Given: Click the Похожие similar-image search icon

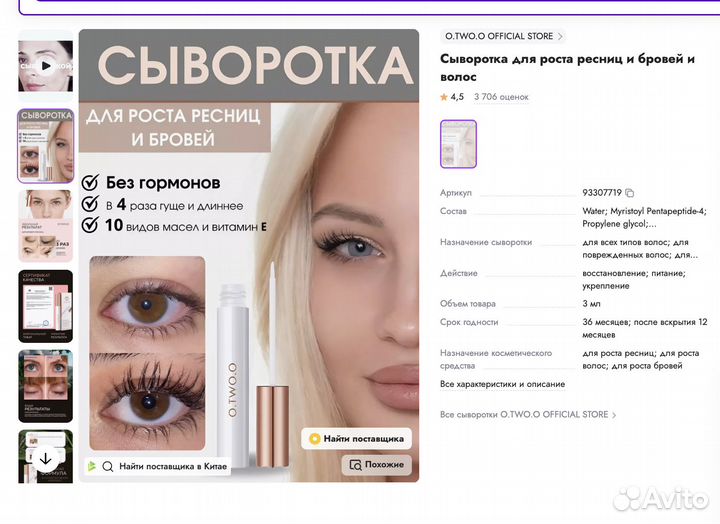Looking at the screenshot, I should [355, 465].
